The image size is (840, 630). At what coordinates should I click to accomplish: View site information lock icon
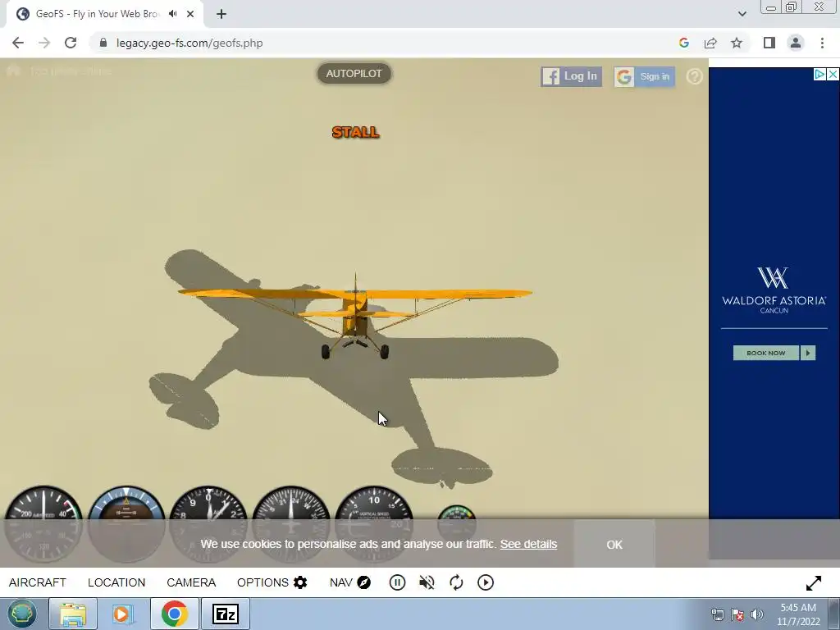[103, 43]
